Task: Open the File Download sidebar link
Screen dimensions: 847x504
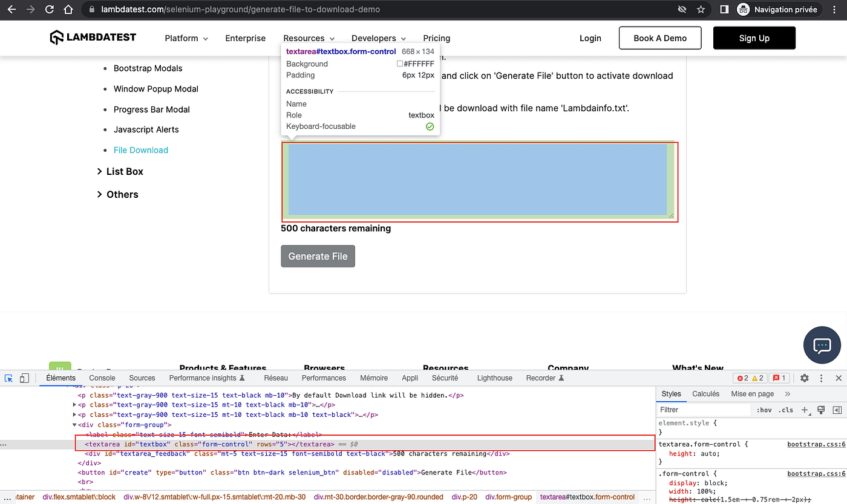Action: click(141, 150)
